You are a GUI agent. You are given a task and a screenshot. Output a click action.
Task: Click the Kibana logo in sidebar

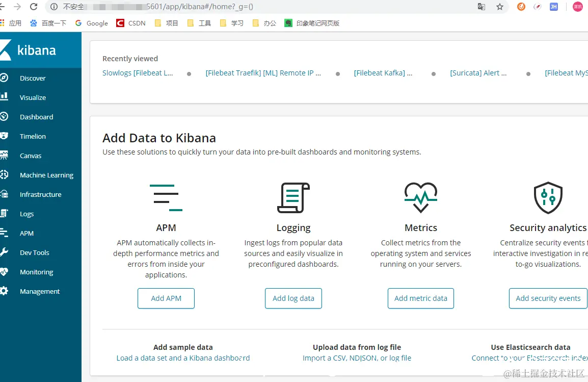pos(28,50)
